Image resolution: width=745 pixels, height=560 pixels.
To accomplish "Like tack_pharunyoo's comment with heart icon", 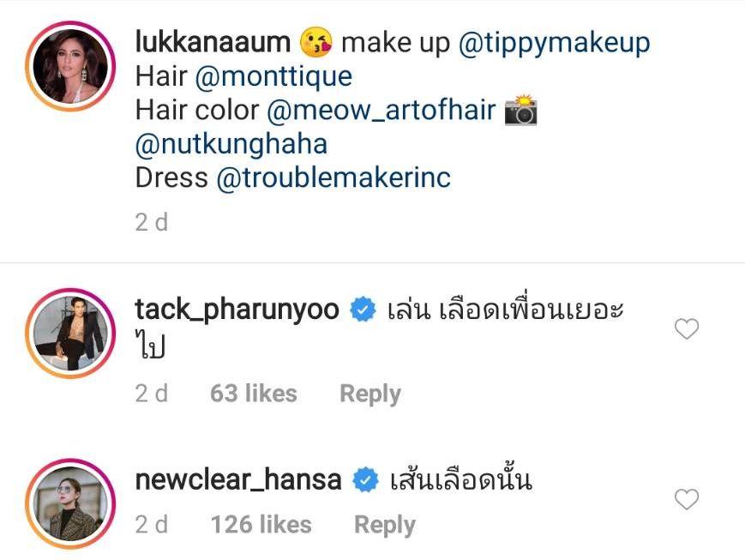I will 687,328.
